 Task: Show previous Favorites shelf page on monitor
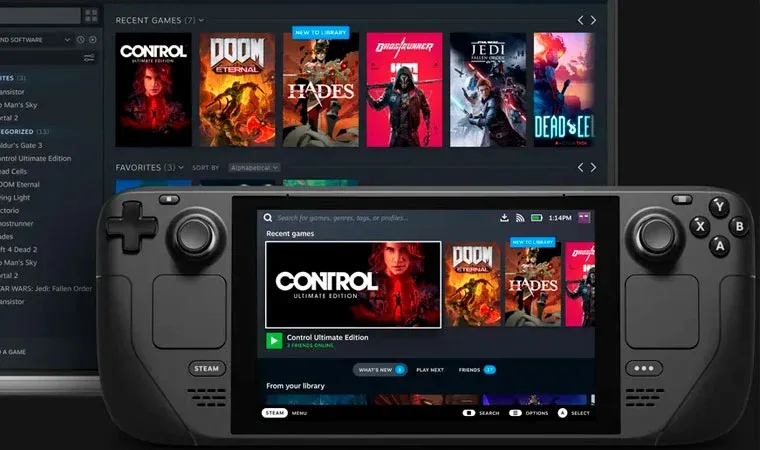pyautogui.click(x=580, y=167)
